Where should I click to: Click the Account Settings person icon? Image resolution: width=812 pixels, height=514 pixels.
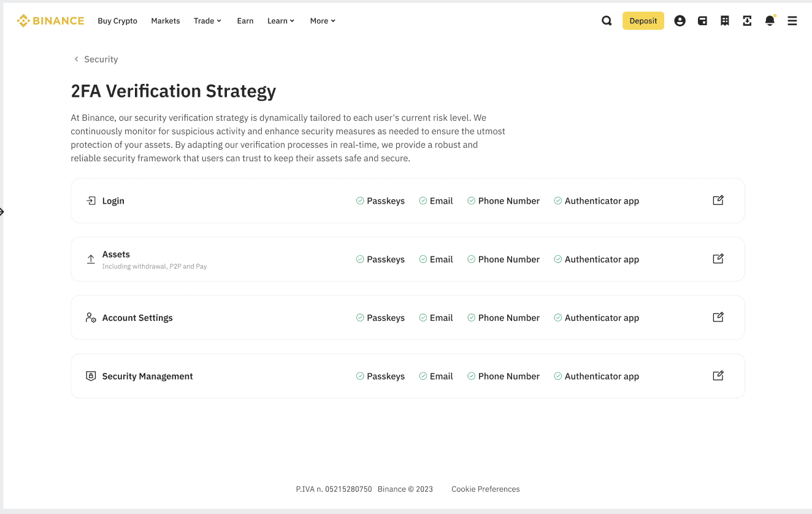pyautogui.click(x=91, y=318)
